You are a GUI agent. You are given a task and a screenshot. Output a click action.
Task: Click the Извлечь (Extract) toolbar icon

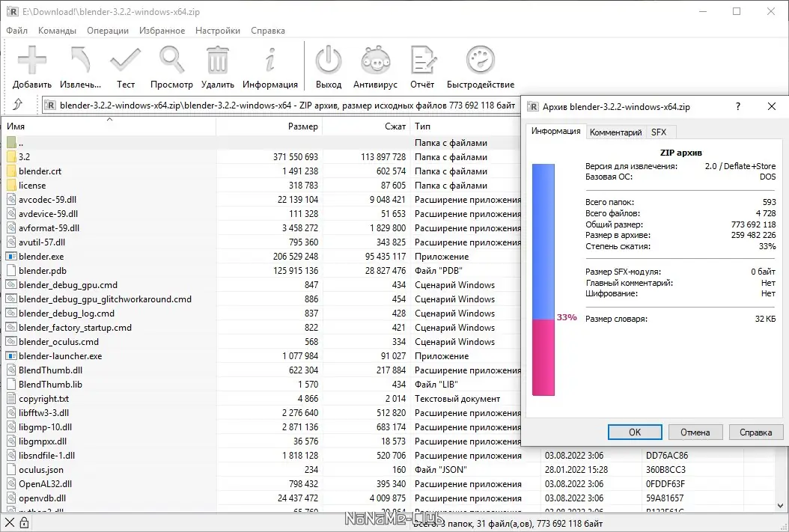pos(80,61)
